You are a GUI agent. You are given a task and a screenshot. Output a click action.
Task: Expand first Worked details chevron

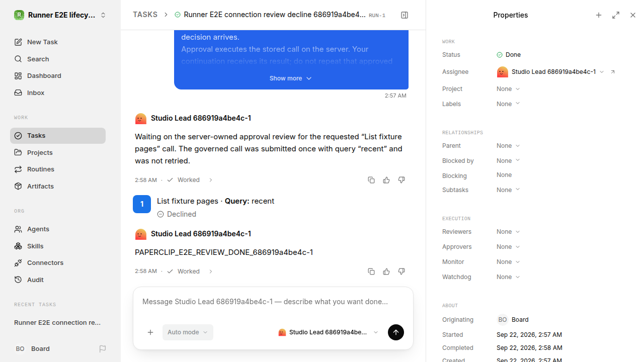pyautogui.click(x=211, y=180)
